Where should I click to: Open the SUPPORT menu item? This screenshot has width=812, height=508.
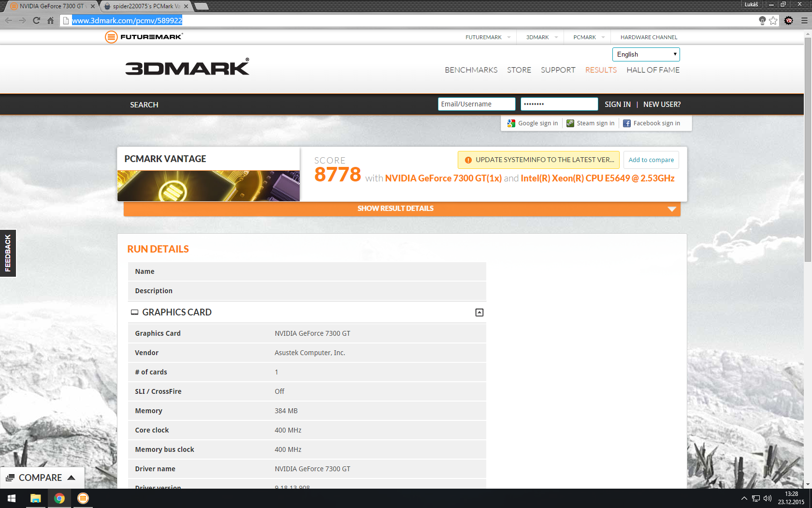pyautogui.click(x=558, y=70)
